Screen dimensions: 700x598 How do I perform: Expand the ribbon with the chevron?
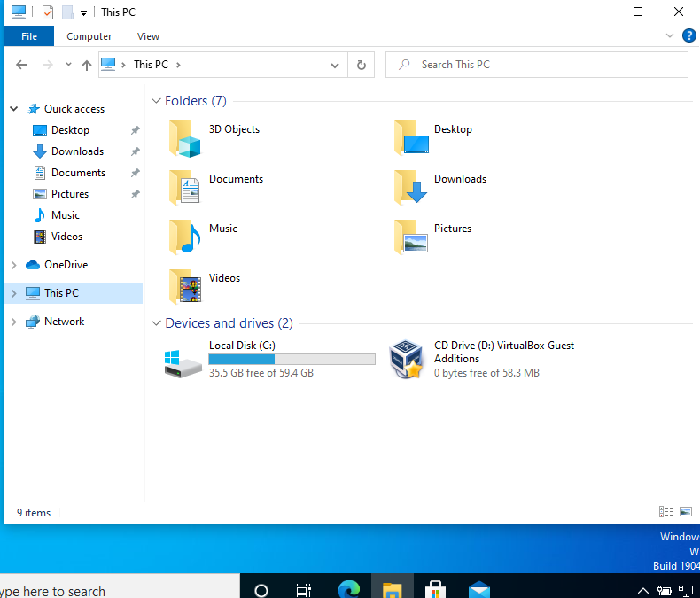(x=669, y=35)
